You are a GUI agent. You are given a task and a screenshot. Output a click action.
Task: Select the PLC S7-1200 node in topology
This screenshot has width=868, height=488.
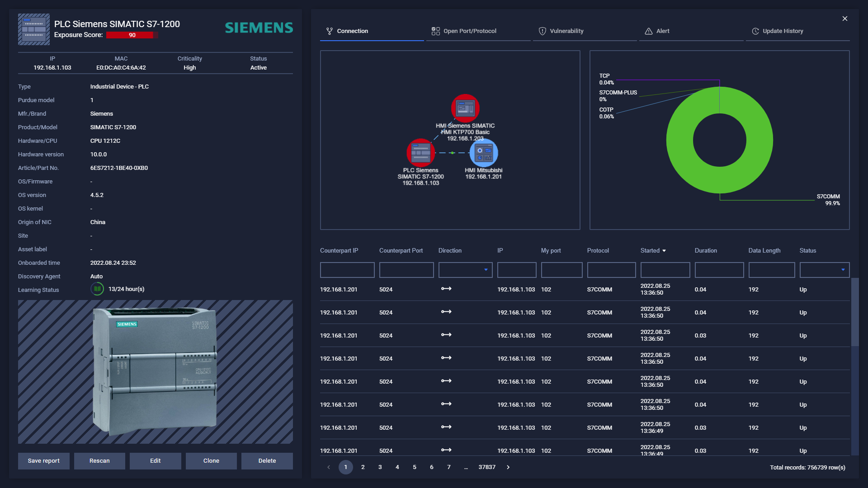[420, 153]
